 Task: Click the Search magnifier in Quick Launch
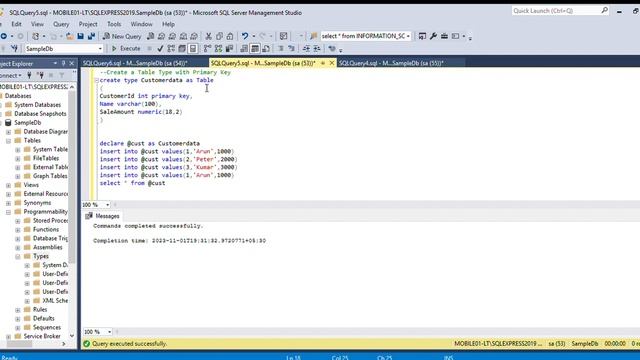[604, 11]
